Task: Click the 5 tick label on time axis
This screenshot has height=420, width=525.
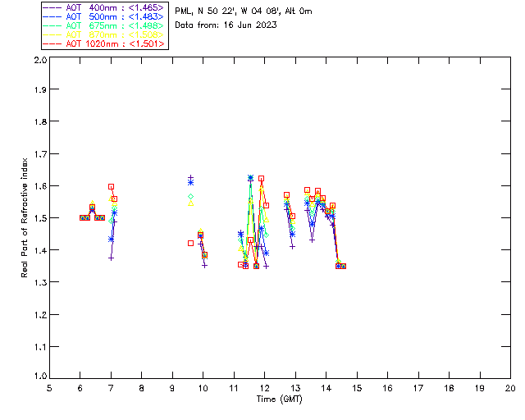Action: point(49,388)
